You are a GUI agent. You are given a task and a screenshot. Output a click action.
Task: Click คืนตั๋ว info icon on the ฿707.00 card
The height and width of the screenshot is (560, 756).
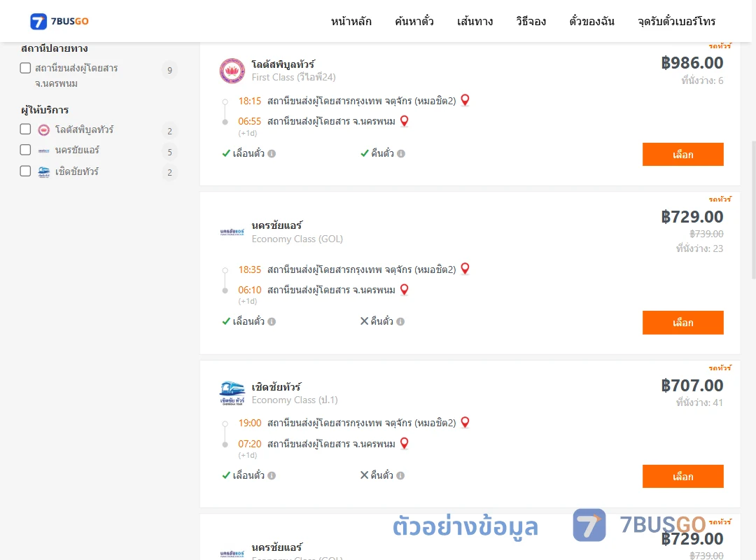400,475
